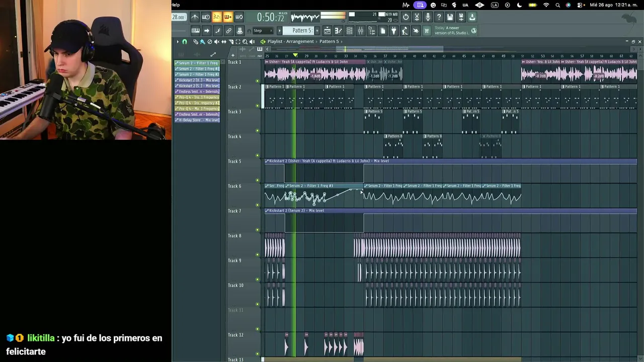
Task: Click the Playlist - Arrangement breadcrumb
Action: (291, 42)
